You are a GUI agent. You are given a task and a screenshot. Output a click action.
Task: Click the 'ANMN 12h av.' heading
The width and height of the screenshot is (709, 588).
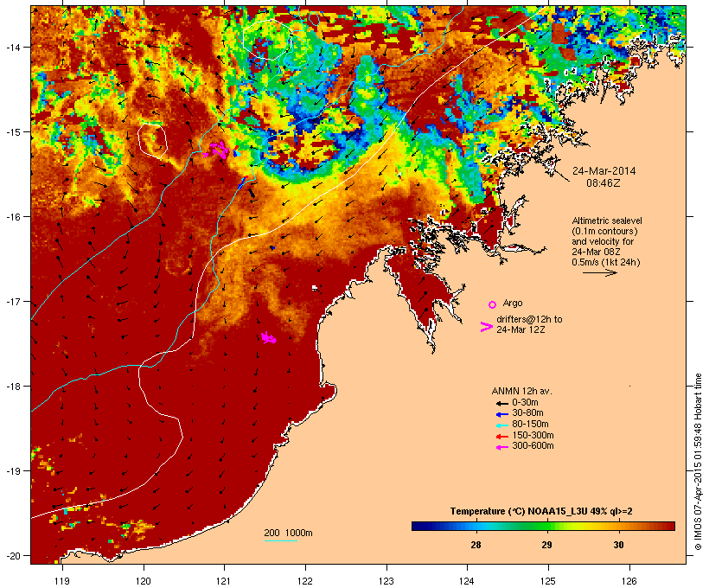[521, 391]
